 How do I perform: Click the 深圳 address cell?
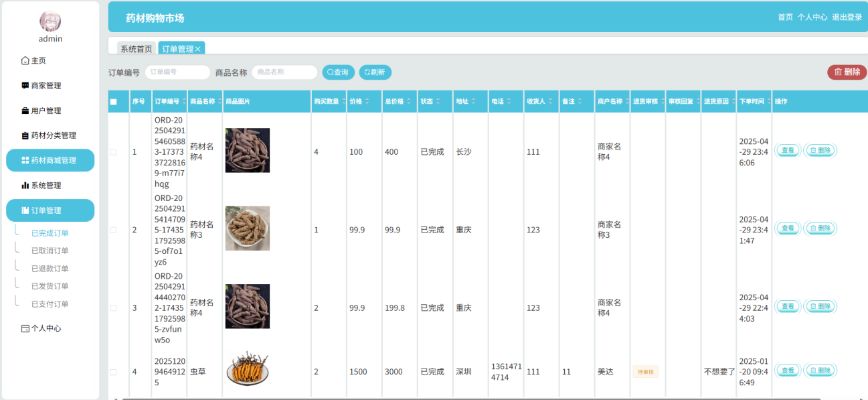(x=463, y=372)
